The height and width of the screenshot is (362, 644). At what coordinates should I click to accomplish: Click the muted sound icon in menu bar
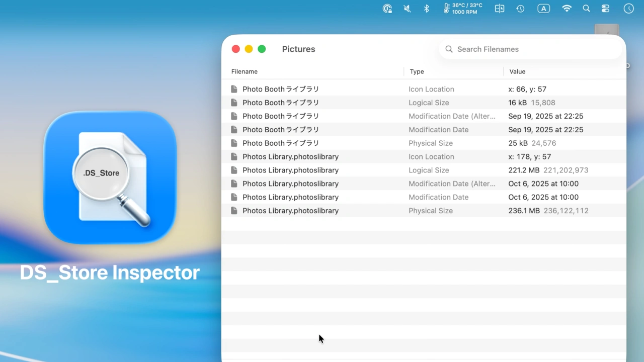[x=407, y=9]
